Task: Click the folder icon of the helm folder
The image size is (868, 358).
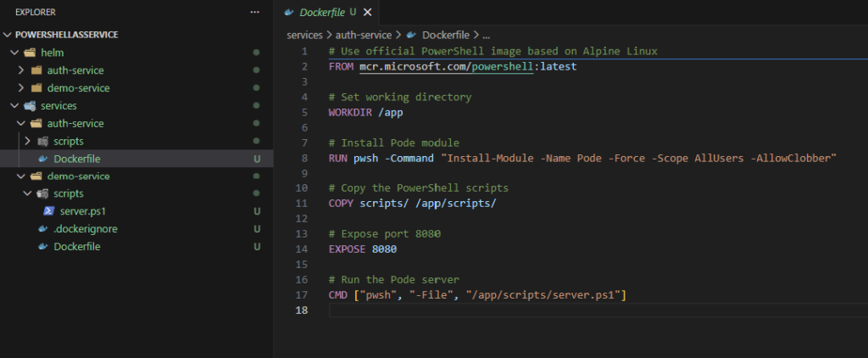Action: [x=30, y=53]
